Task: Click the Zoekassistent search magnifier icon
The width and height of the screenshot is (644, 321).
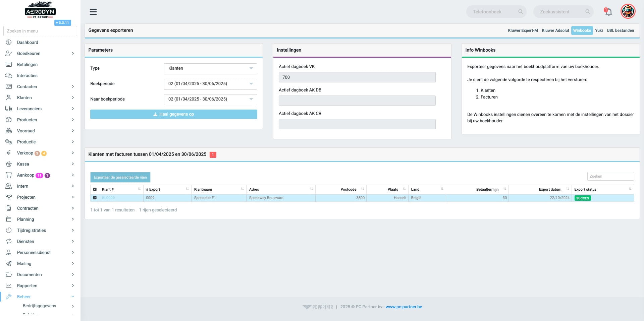Action: (x=588, y=12)
